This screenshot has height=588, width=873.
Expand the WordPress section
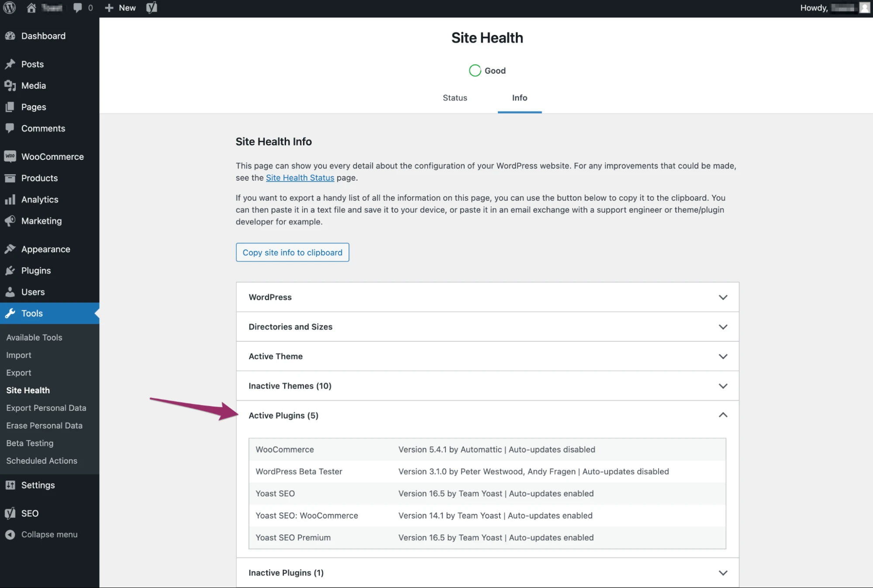pyautogui.click(x=487, y=297)
